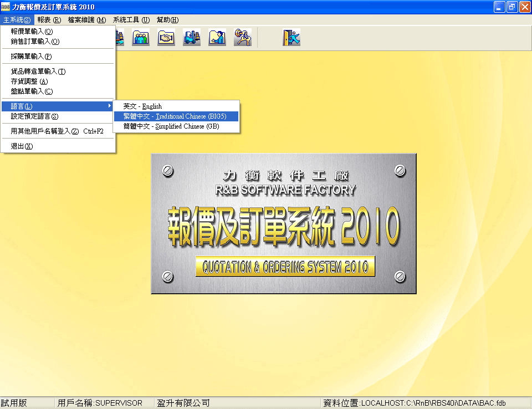This screenshot has height=409, width=532.
Task: Select 採購單輸入(P) menu entry
Action: (58, 57)
